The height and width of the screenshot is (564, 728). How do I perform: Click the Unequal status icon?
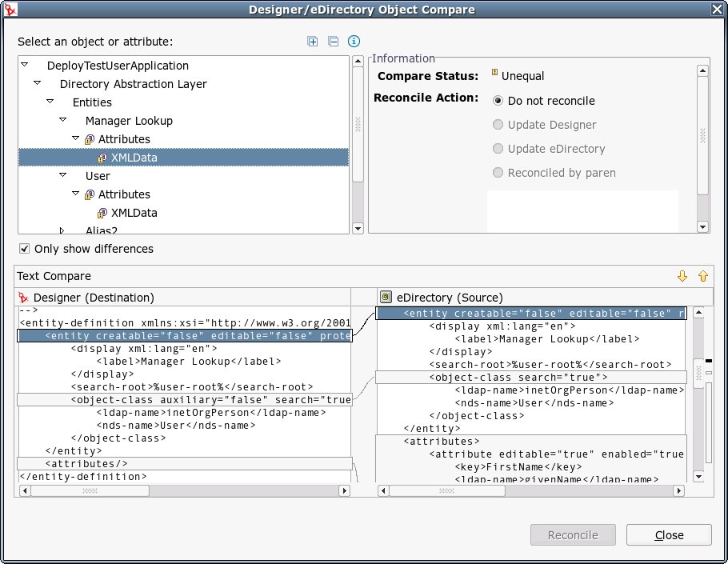[x=494, y=73]
